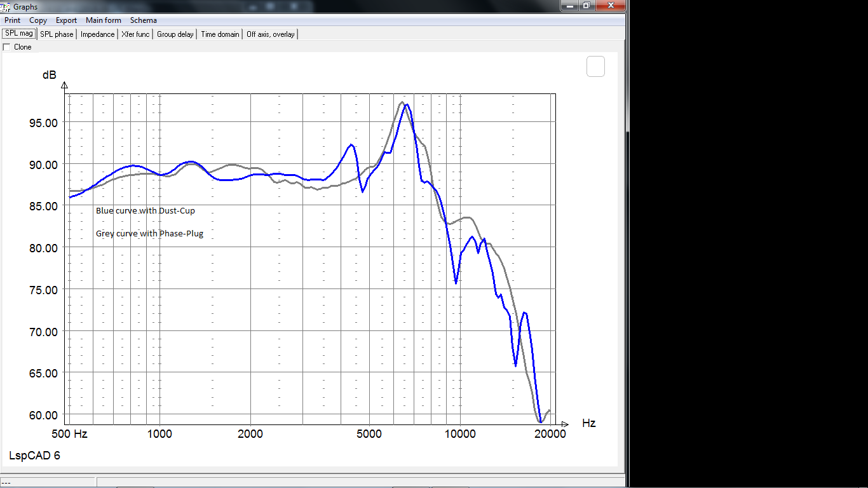The height and width of the screenshot is (488, 868).
Task: Switch to the Time domain tab
Action: 220,34
